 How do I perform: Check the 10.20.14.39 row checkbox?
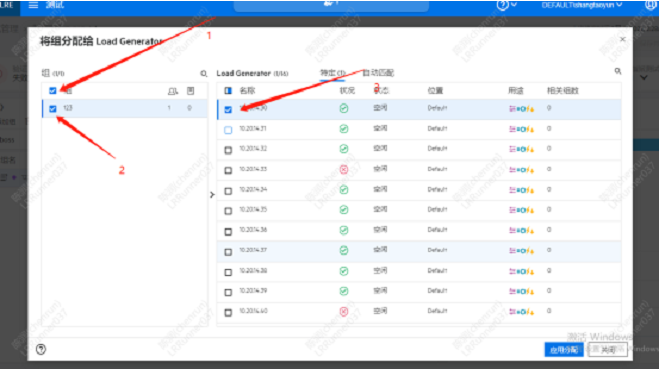228,292
